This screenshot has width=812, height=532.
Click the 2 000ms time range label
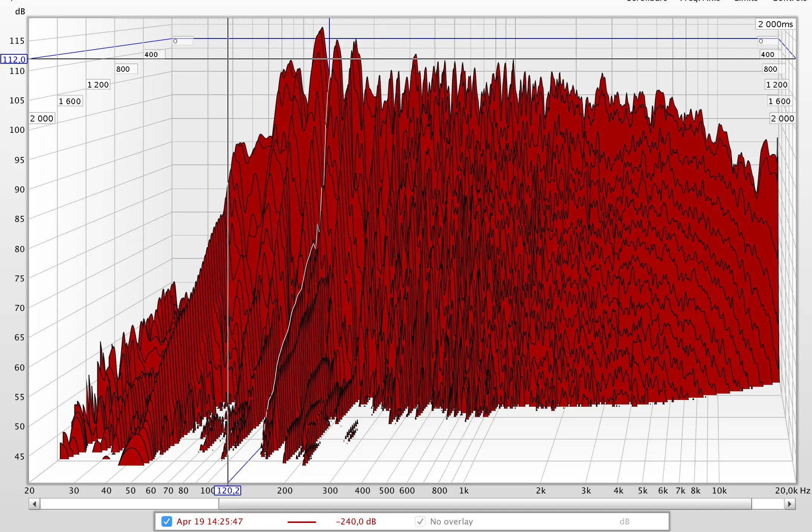[775, 24]
